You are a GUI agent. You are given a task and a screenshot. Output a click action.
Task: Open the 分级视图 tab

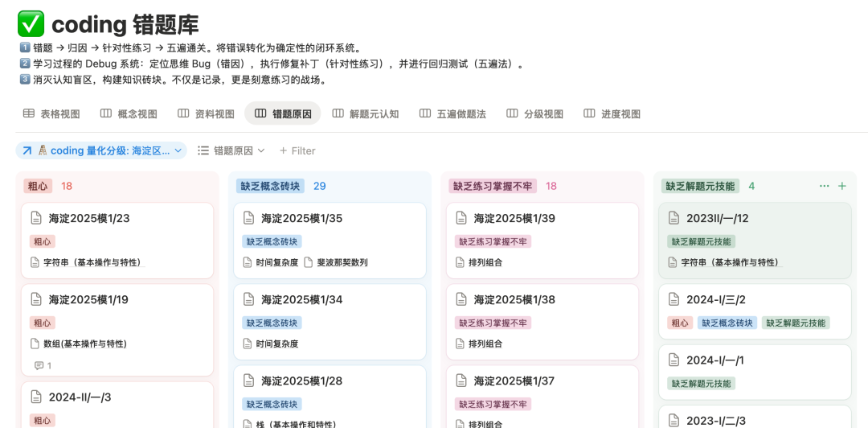534,113
